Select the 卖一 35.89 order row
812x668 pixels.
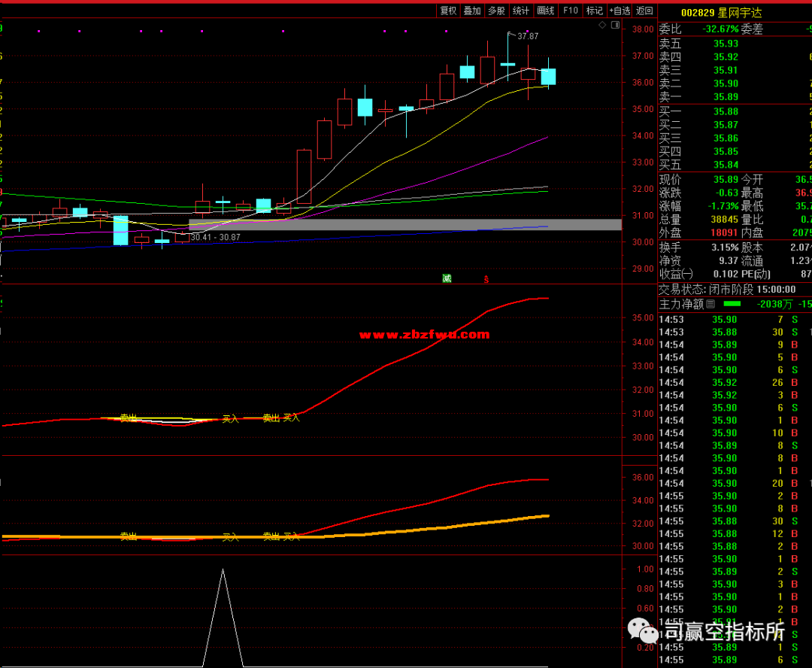pos(735,97)
